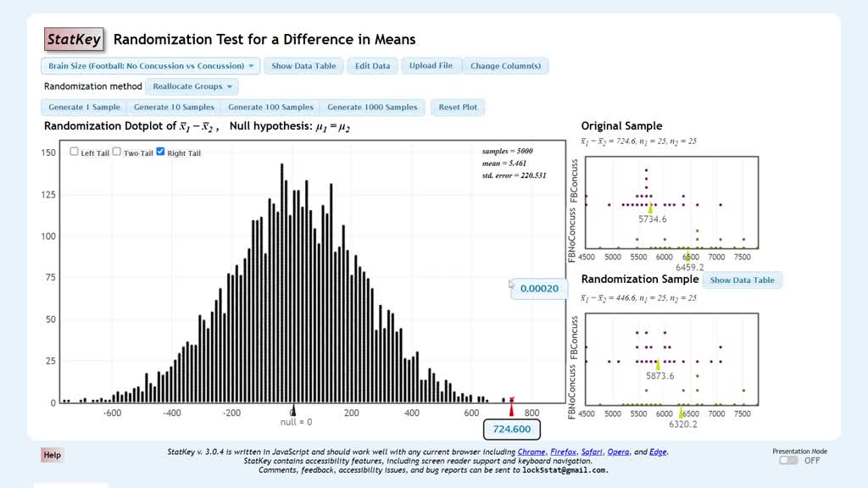This screenshot has width=868, height=488.
Task: Generate 10 Samples
Action: (x=173, y=107)
